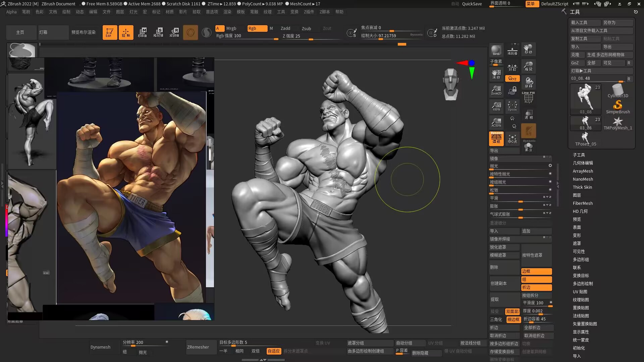The image size is (644, 362).
Task: Expand the 子工具 subtool section
Action: [x=579, y=155]
